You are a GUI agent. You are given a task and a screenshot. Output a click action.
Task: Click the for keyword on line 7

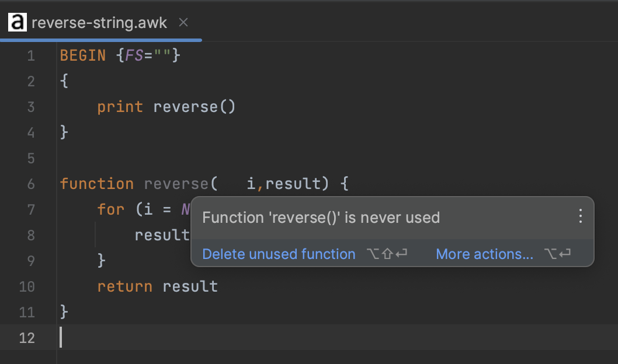(x=111, y=209)
